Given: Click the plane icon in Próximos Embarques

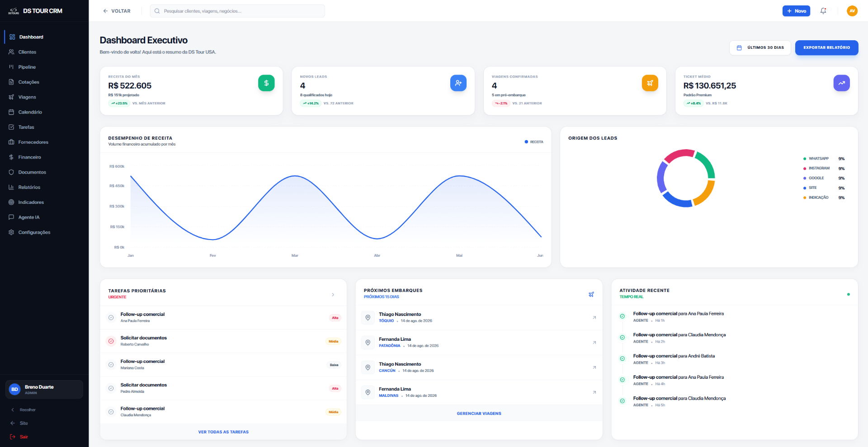Looking at the screenshot, I should click(591, 294).
